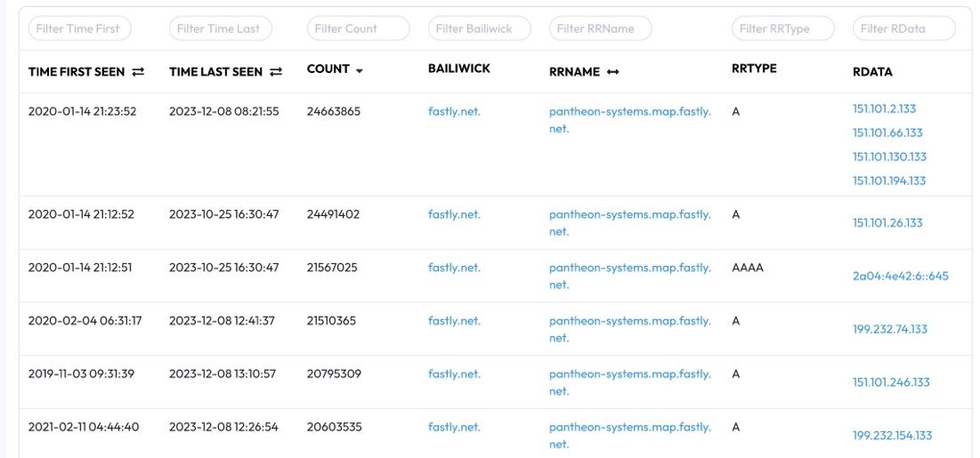Viewport: 980px width, 458px height.
Task: Open IP link 151.101.246.133
Action: point(891,382)
